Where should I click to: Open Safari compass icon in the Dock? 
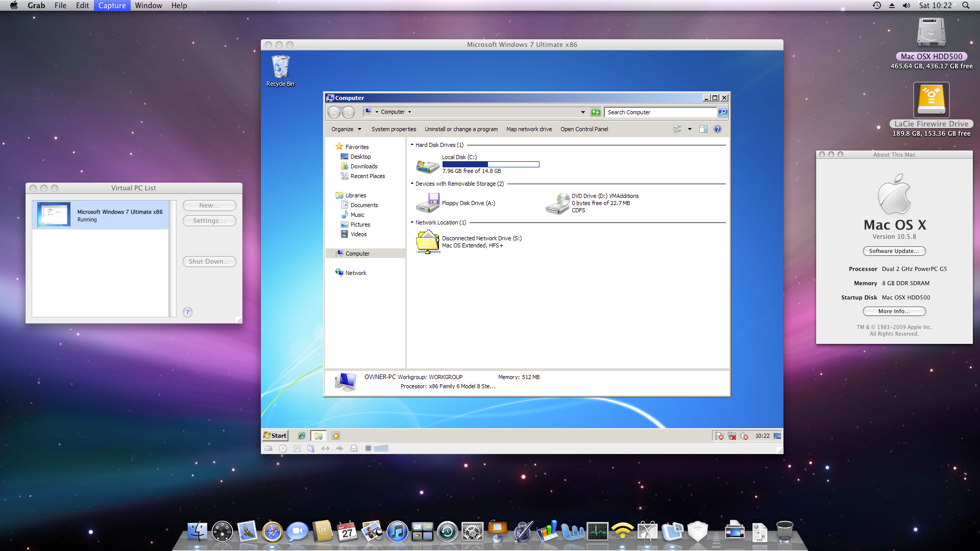tap(272, 532)
